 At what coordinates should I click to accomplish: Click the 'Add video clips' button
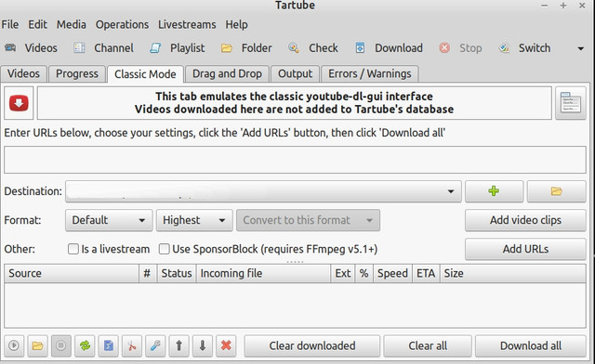pyautogui.click(x=525, y=220)
